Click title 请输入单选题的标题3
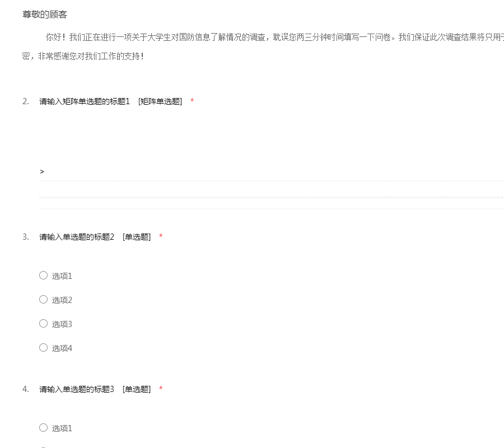Image resolution: width=504 pixels, height=448 pixels. click(x=76, y=389)
